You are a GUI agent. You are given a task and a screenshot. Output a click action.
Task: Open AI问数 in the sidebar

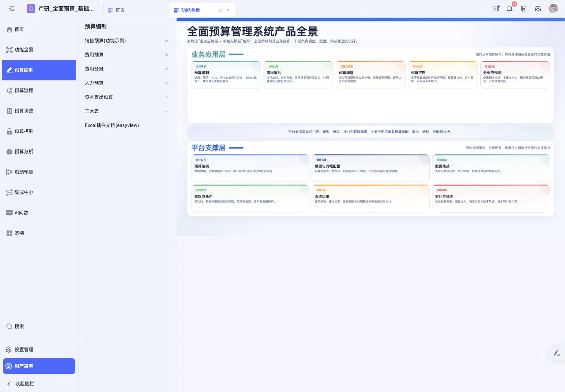pyautogui.click(x=39, y=213)
